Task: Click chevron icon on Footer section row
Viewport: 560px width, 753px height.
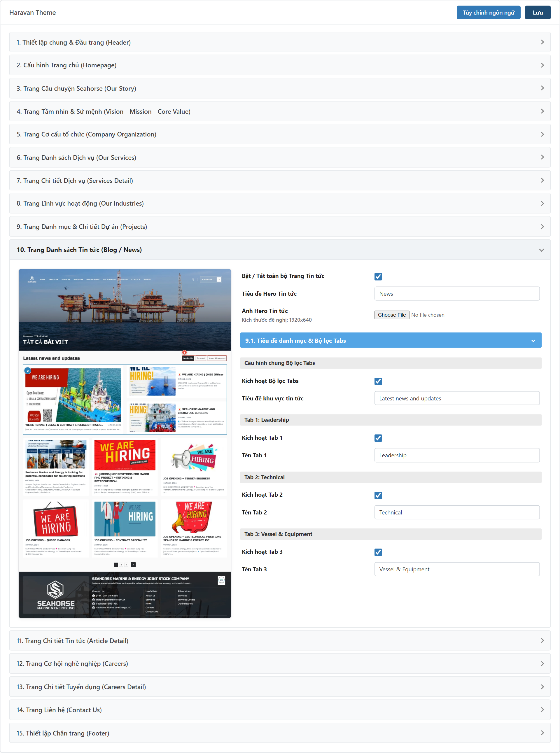Action: pyautogui.click(x=542, y=733)
